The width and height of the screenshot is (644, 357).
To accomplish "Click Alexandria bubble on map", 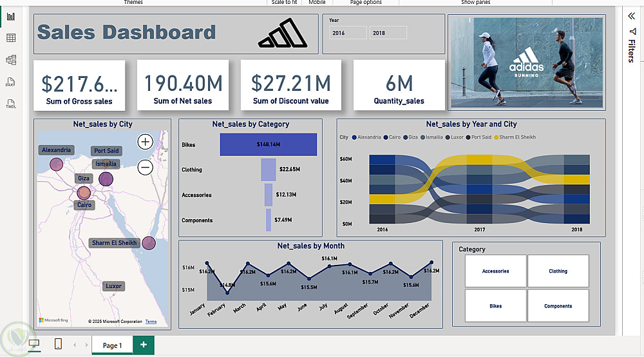I will coord(56,164).
